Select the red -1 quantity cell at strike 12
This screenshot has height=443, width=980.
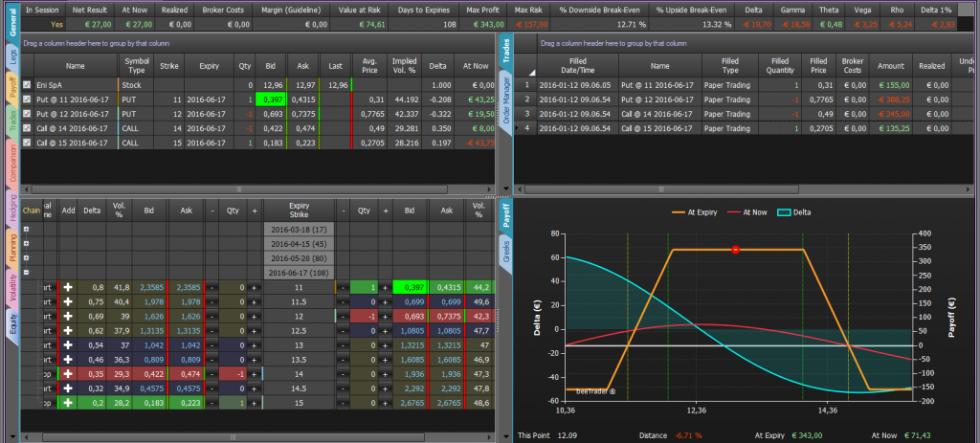pyautogui.click(x=365, y=316)
